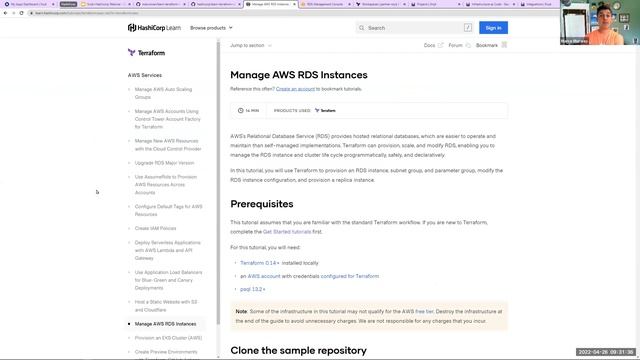Click the AWS Services sidebar heading
The height and width of the screenshot is (360, 640).
144,75
